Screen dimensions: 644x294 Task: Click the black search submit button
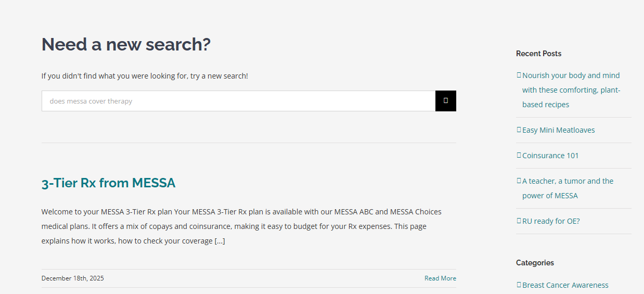[x=445, y=101]
